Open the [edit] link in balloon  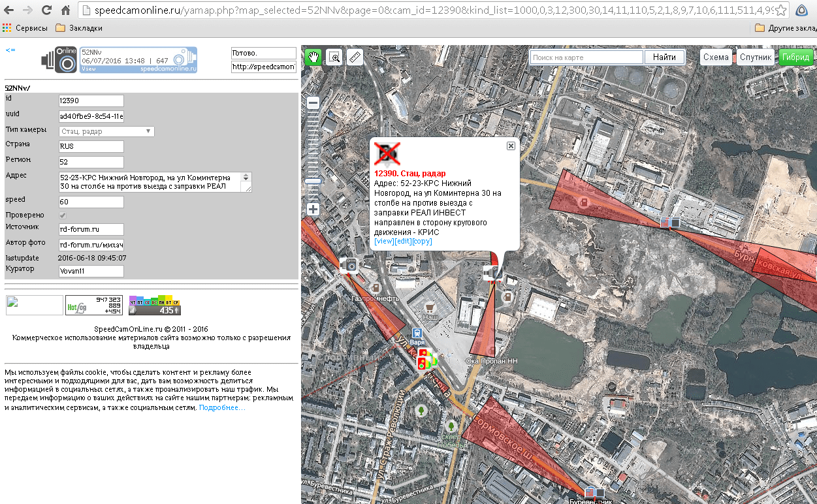click(403, 241)
